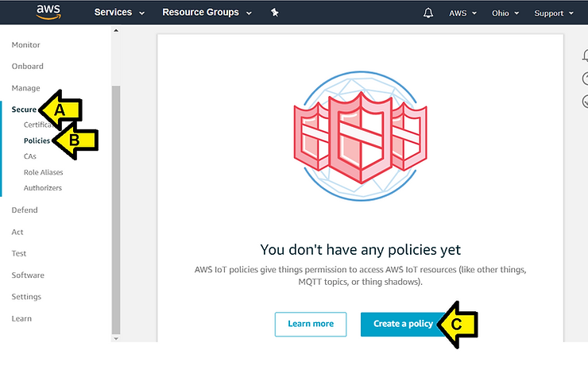Click sidebar scrollbar down arrow
Screen dimensions: 588x373
pos(116,338)
